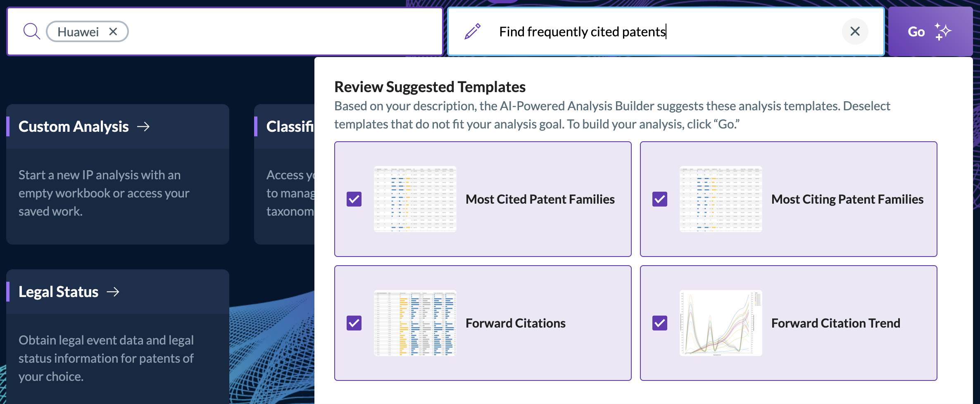The image size is (980, 404).
Task: Click into the Find frequently cited patents field
Action: (665, 31)
